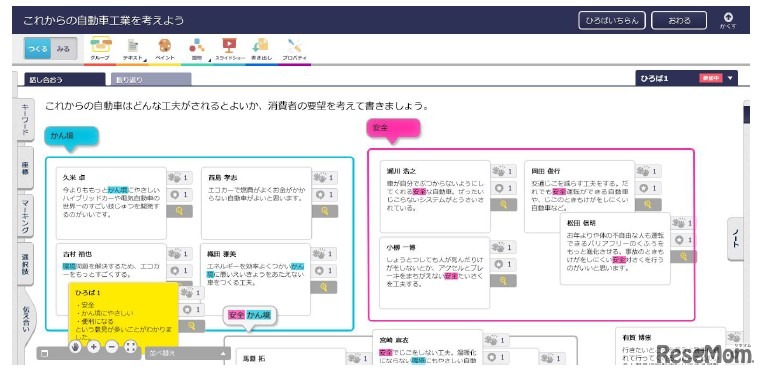
Task: Select the pink 安全 group label
Action: [x=393, y=128]
